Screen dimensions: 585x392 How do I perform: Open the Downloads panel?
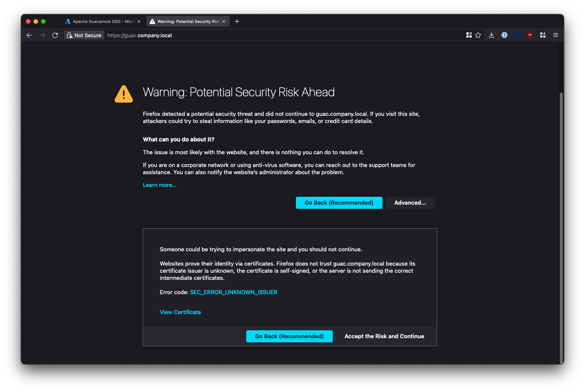pos(491,35)
